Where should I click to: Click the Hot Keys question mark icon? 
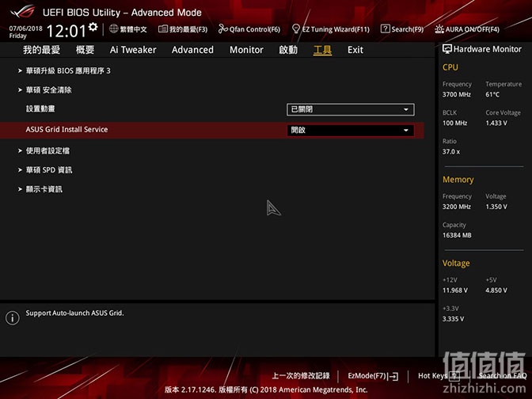[x=454, y=376]
